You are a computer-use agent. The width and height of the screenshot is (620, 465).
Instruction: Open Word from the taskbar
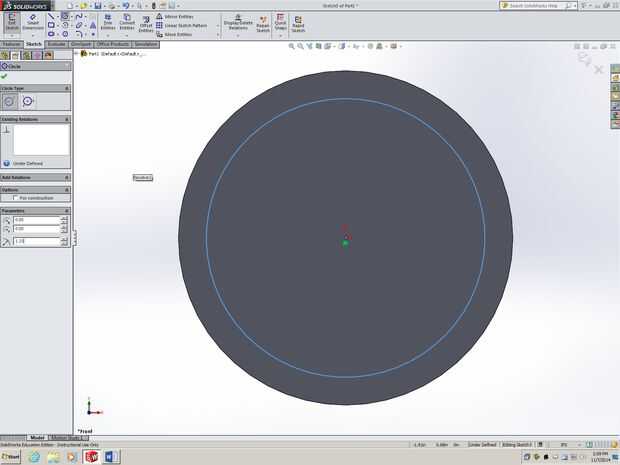coord(110,457)
